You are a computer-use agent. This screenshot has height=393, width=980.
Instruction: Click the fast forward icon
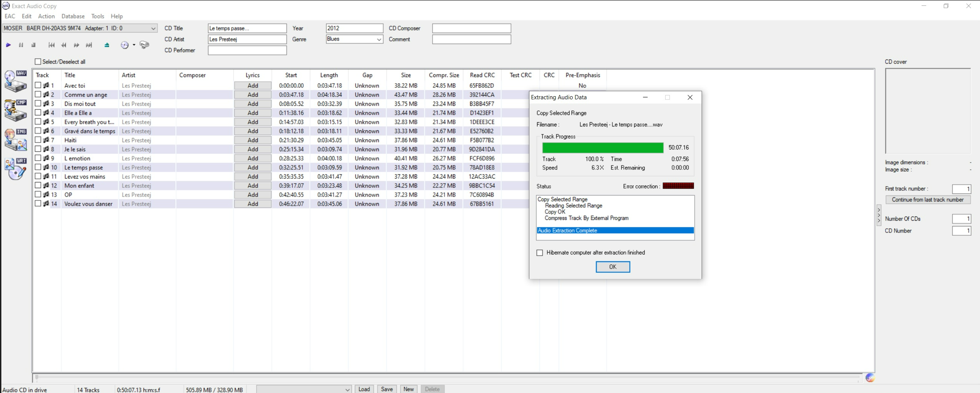pyautogui.click(x=76, y=45)
